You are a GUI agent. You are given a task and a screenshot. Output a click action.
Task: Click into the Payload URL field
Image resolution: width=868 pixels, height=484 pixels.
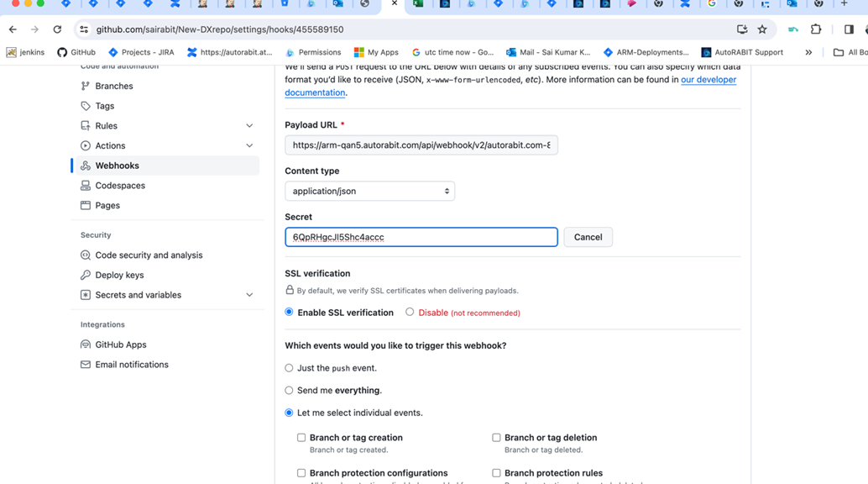(x=421, y=145)
